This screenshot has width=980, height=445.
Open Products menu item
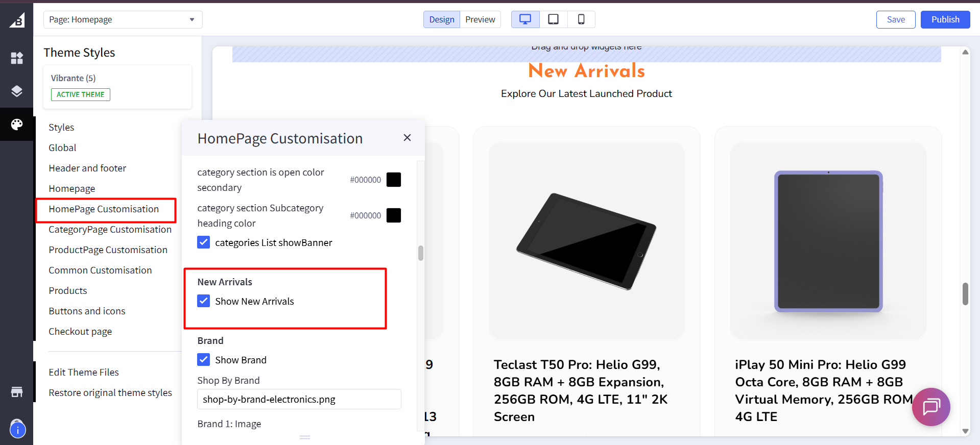coord(68,290)
